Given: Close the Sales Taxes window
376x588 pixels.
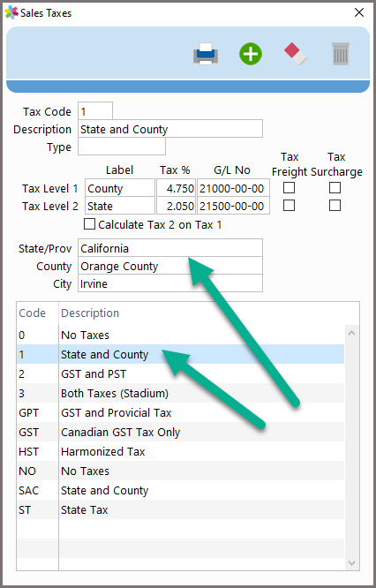Looking at the screenshot, I should pyautogui.click(x=358, y=12).
